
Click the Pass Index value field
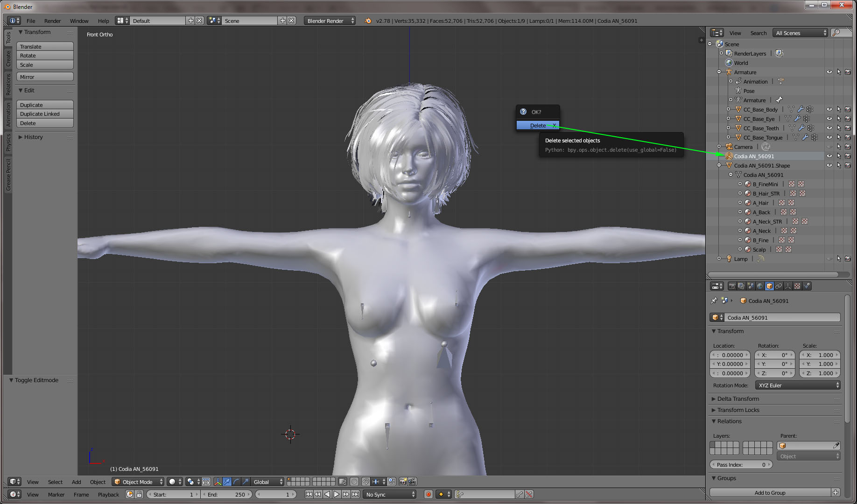coord(741,464)
